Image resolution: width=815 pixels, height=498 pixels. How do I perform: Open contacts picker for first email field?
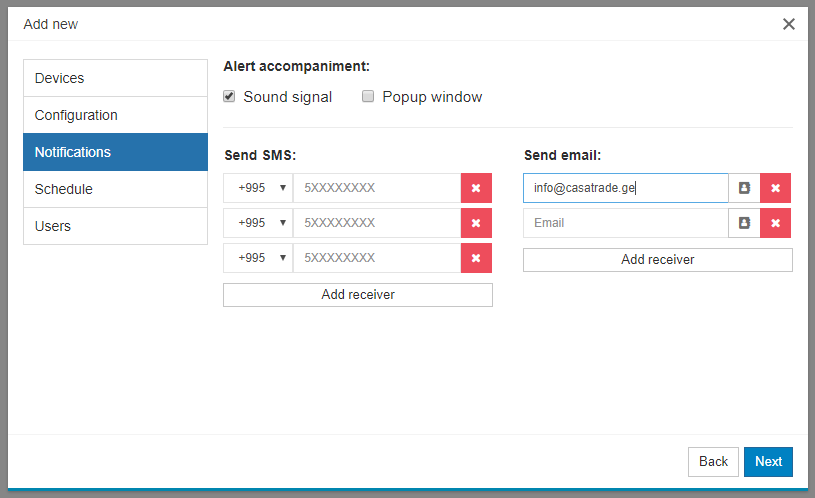744,188
